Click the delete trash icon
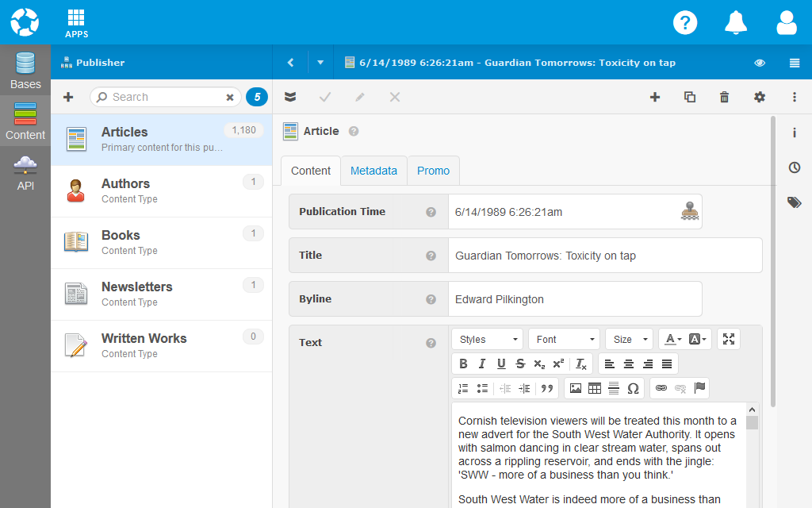The height and width of the screenshot is (508, 812). tap(724, 97)
